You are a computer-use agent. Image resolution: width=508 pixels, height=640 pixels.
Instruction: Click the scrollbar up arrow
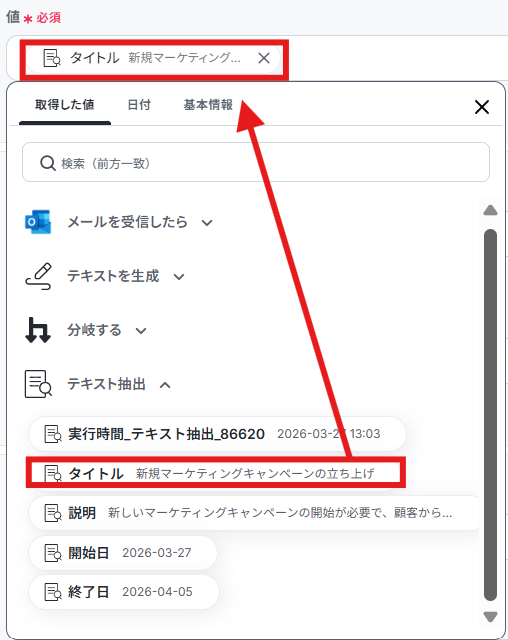click(x=490, y=210)
